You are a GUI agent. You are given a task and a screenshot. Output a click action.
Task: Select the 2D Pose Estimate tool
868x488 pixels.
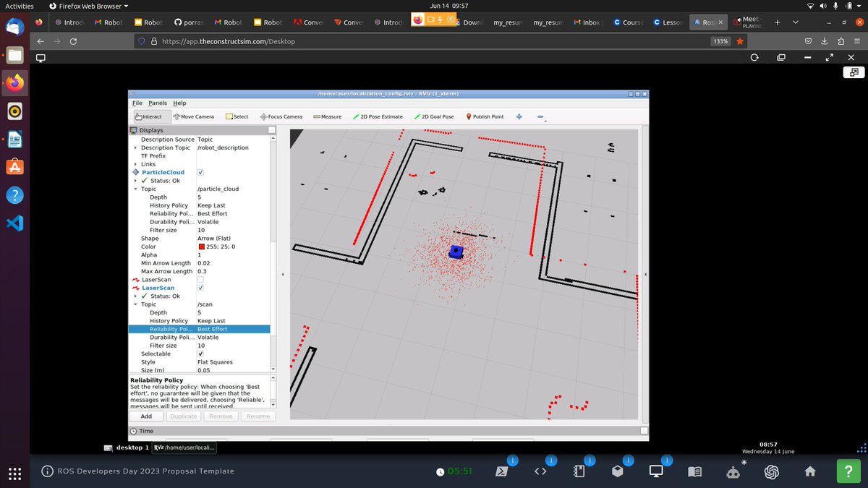(378, 116)
